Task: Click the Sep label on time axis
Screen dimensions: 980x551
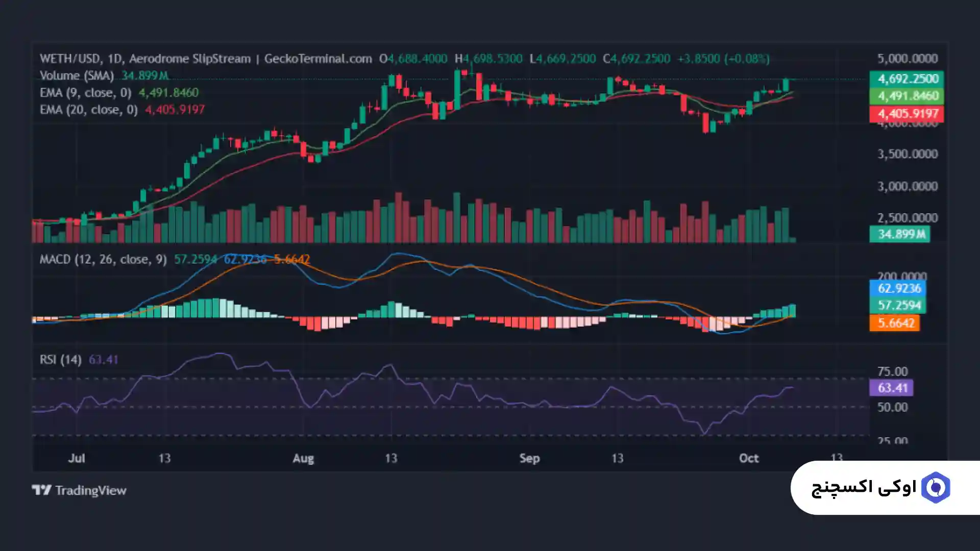Action: 529,458
